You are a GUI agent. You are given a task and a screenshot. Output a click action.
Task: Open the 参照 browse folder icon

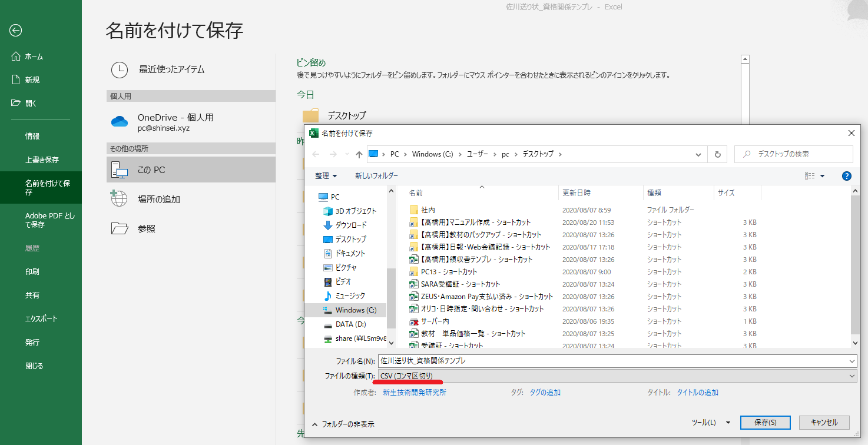[120, 228]
